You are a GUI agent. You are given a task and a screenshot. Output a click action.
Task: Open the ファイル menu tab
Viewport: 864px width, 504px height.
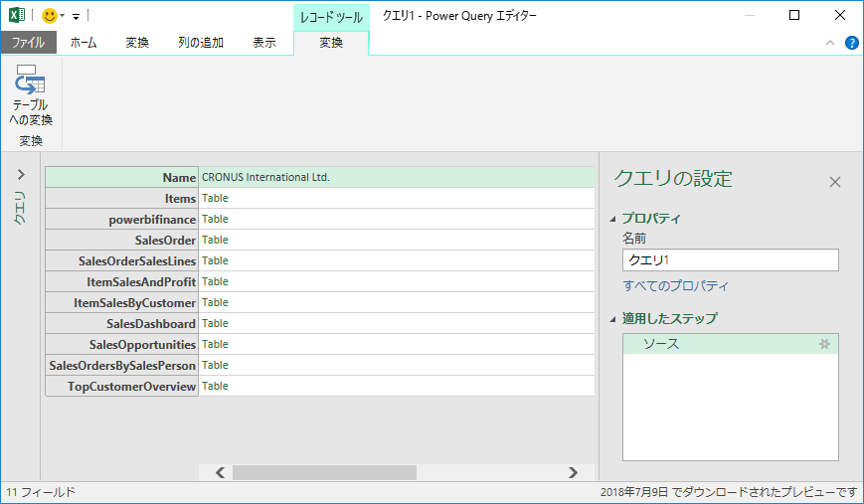[x=28, y=43]
